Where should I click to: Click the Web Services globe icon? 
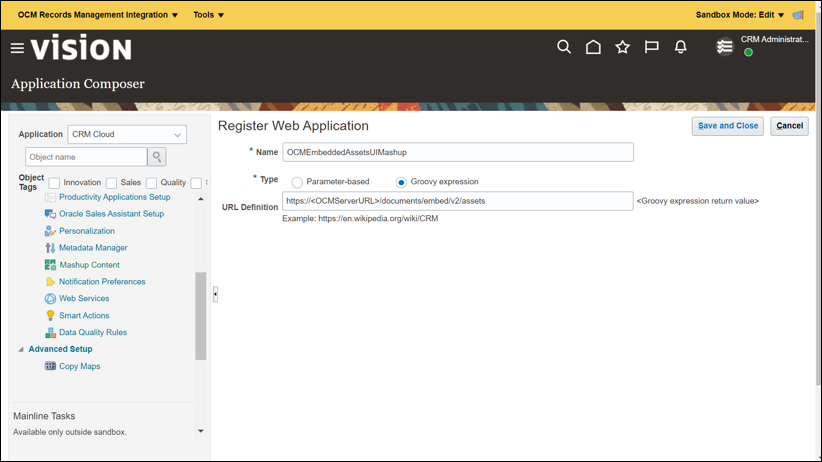(50, 298)
